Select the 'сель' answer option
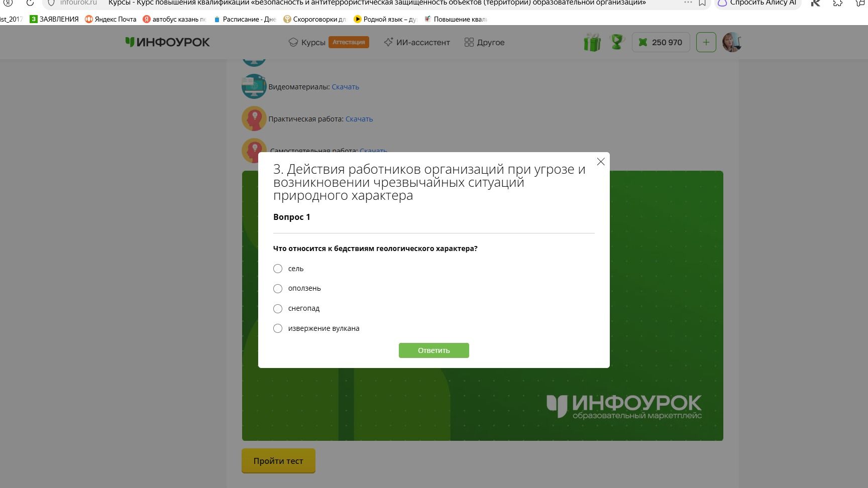 tap(278, 269)
